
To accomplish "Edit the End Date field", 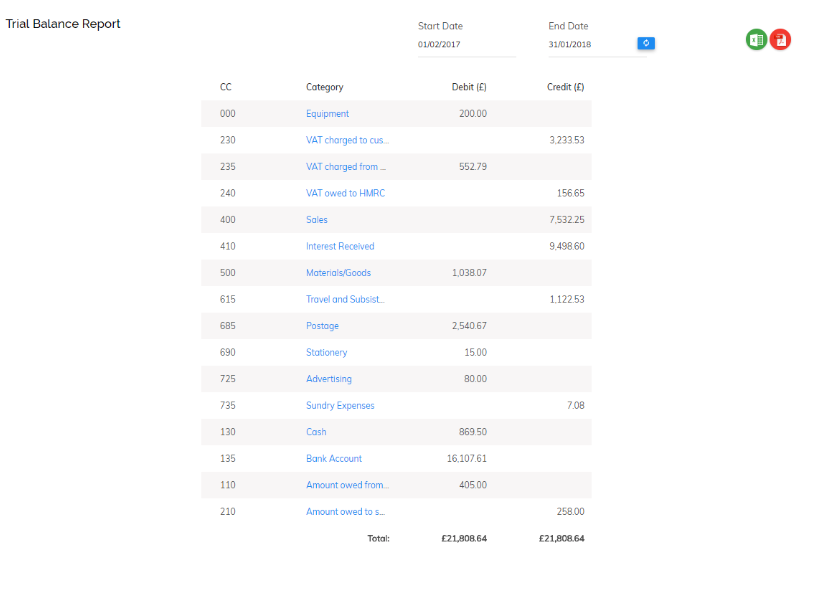I will click(591, 45).
